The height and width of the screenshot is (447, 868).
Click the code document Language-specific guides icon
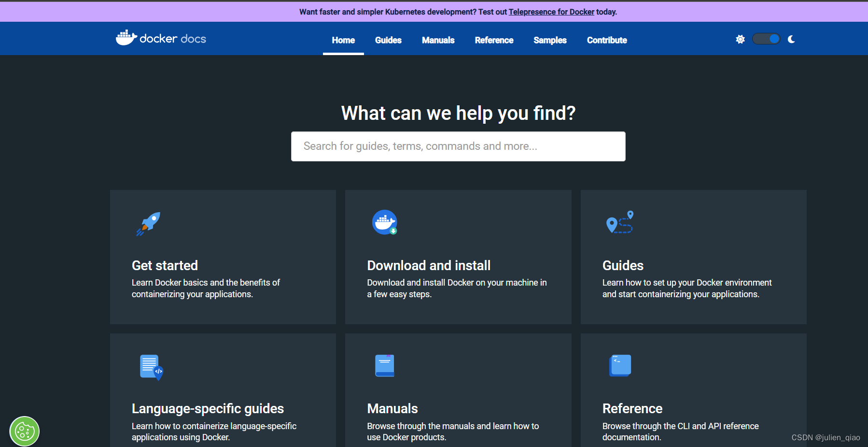pos(152,367)
